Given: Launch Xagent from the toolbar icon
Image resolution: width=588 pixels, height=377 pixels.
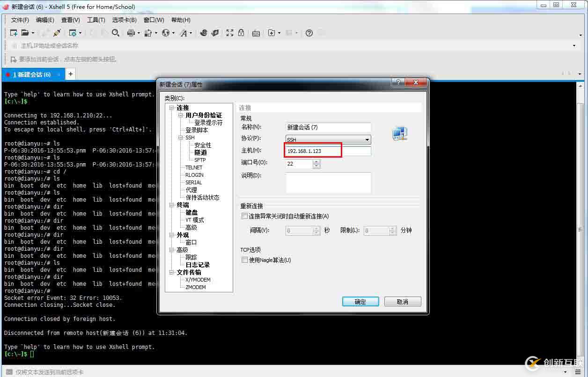Looking at the screenshot, I should click(215, 33).
